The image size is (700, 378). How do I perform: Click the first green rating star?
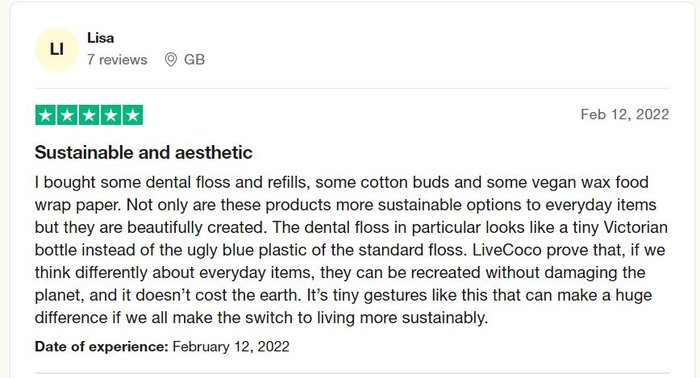(x=46, y=115)
